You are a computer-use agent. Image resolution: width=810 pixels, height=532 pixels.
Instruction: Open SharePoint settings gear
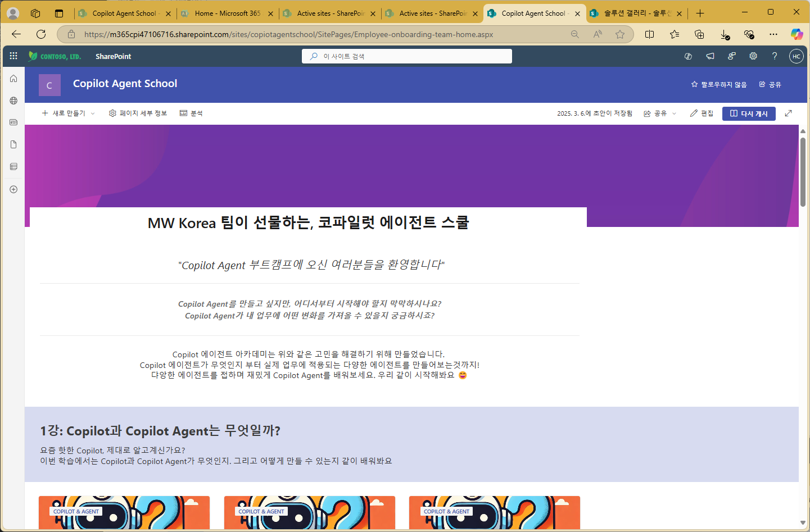coord(753,56)
